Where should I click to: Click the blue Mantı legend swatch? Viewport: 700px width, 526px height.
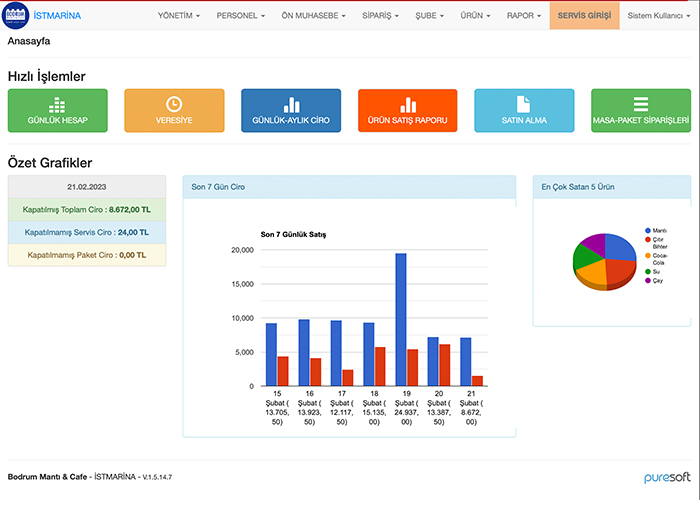coord(648,231)
